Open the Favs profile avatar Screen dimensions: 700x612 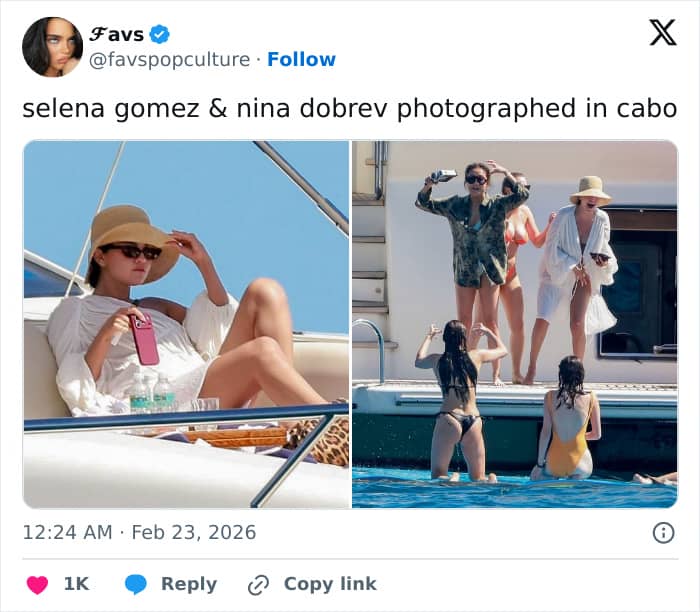point(52,47)
